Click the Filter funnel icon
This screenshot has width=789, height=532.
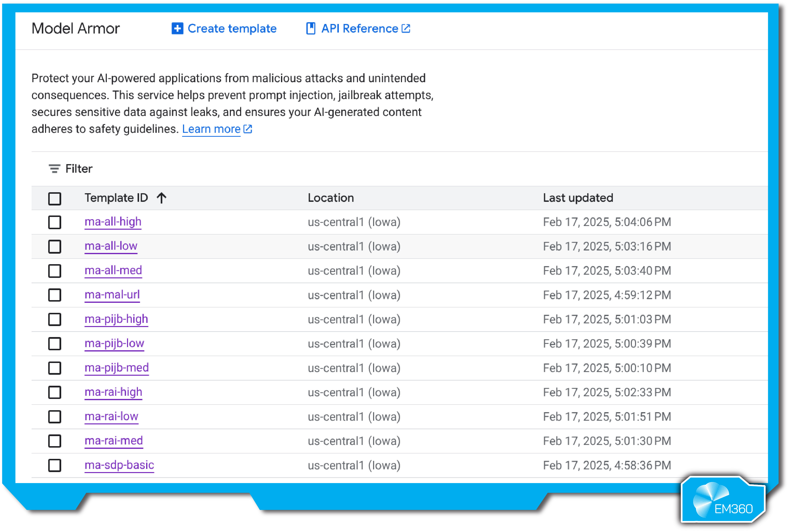(x=54, y=169)
